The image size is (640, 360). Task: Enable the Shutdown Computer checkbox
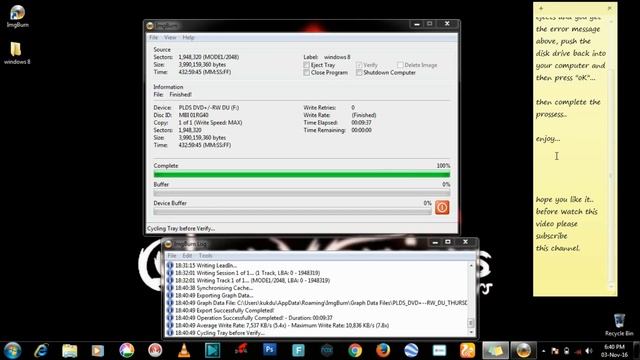(x=359, y=73)
